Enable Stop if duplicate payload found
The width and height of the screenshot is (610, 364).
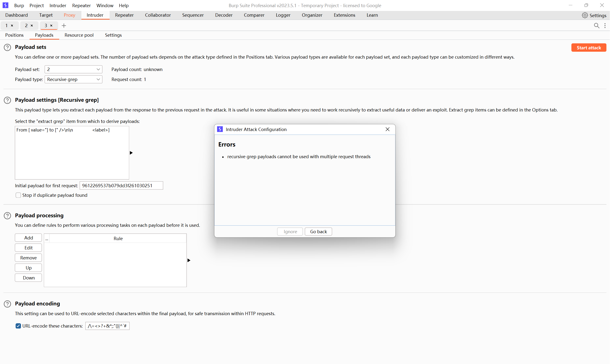tap(18, 195)
